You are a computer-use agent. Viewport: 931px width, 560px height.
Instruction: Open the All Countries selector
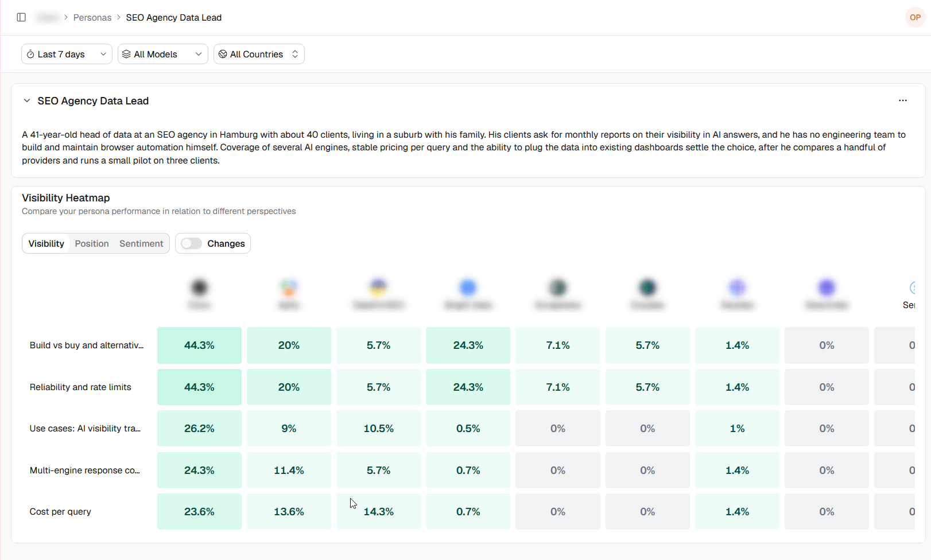pos(259,54)
